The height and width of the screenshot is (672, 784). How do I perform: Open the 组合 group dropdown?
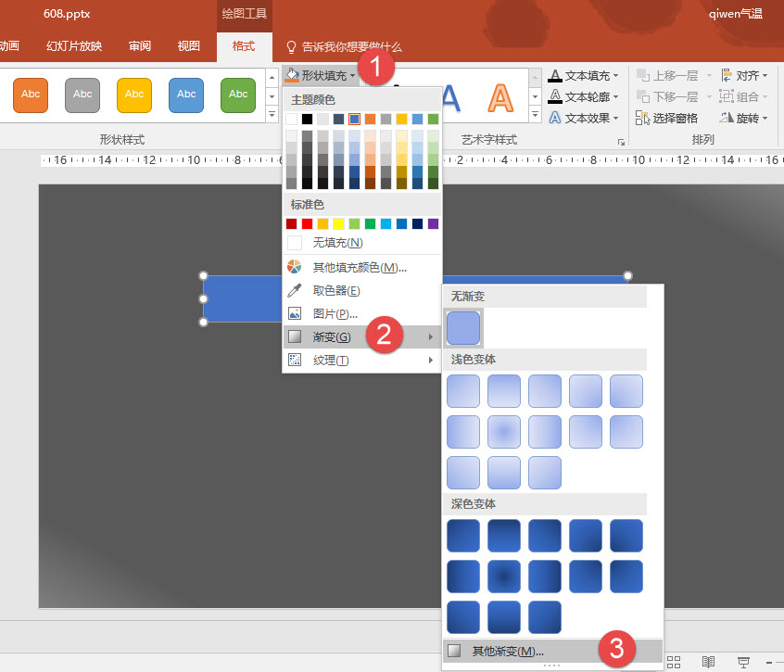(x=744, y=96)
